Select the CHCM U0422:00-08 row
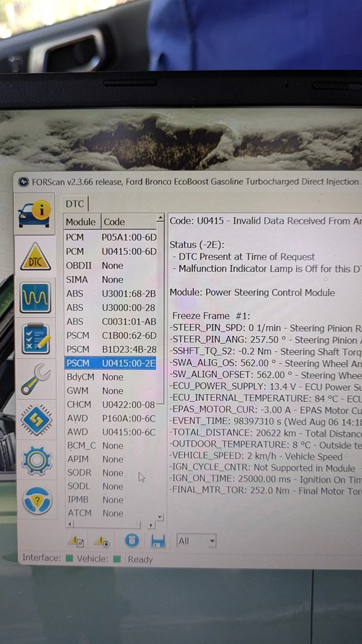The height and width of the screenshot is (644, 362). point(111,405)
